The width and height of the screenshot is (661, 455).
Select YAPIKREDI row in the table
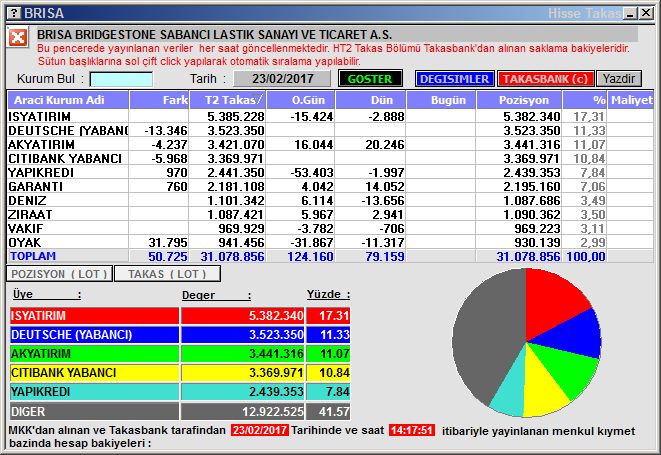click(x=330, y=172)
